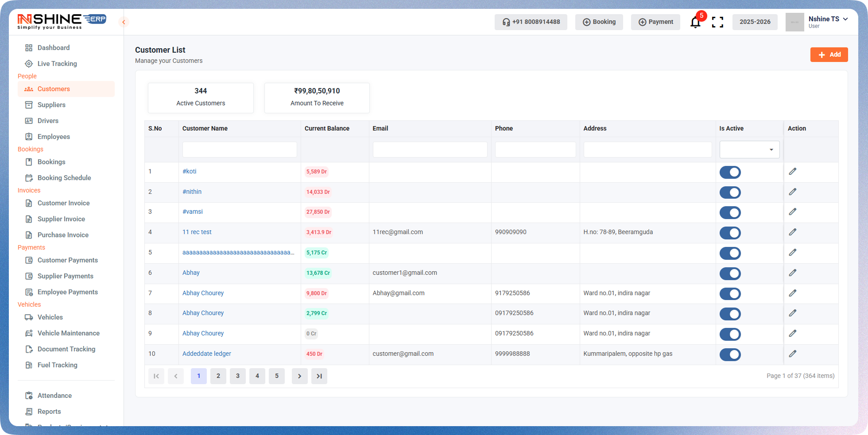
Task: Open the Live Tracking page
Action: [x=56, y=63]
